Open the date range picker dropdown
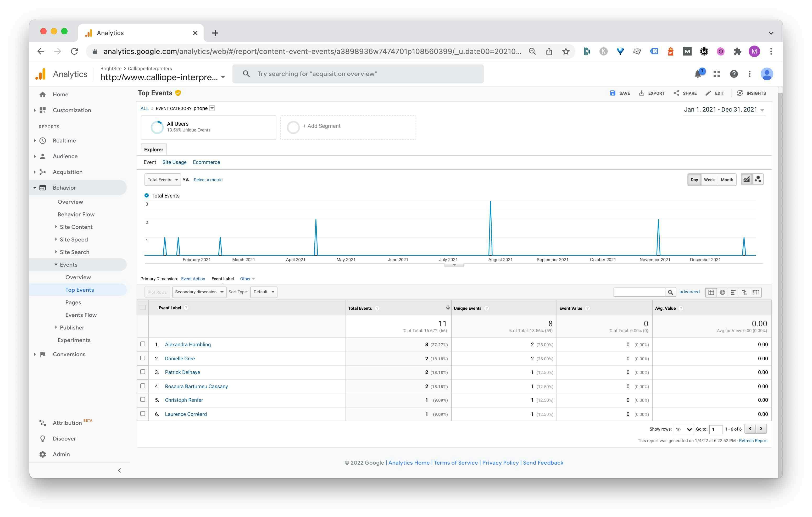 [724, 110]
